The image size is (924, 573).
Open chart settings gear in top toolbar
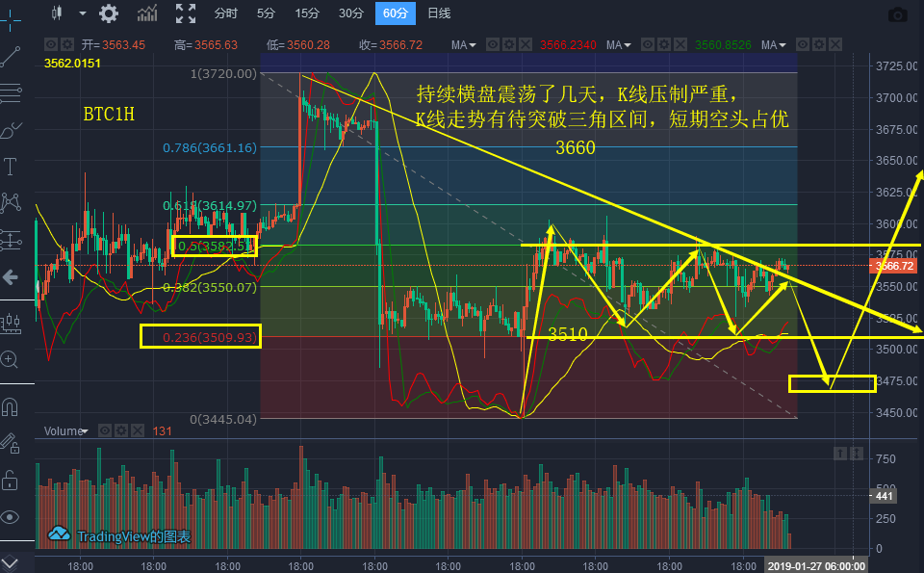(109, 13)
